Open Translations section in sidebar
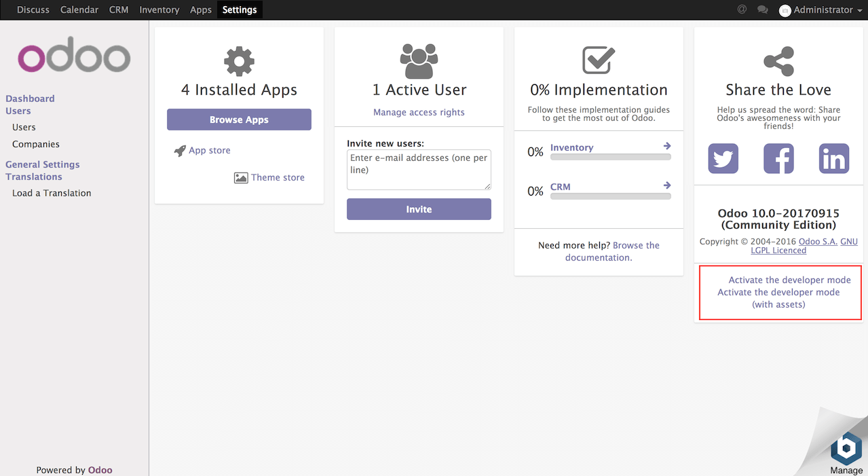 tap(34, 177)
